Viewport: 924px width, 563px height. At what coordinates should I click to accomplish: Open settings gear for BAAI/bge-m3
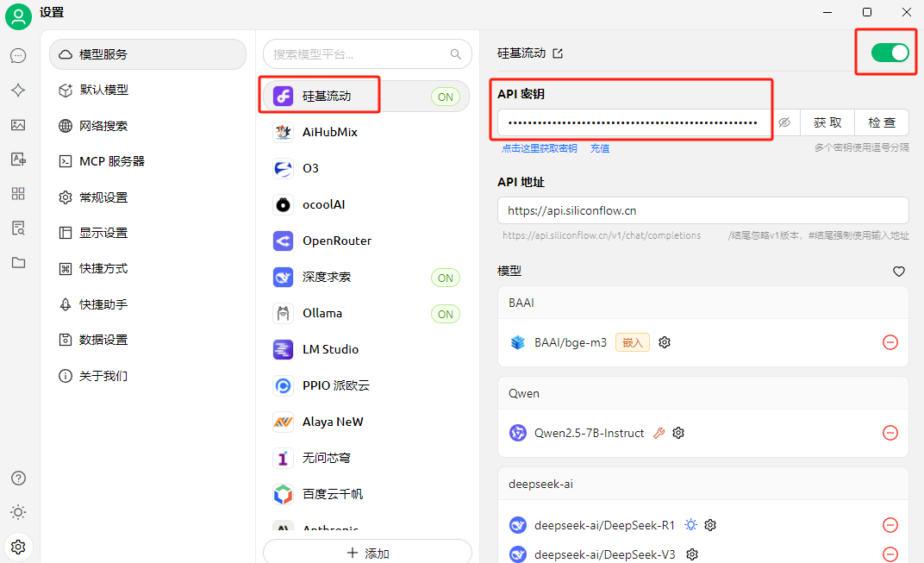tap(665, 342)
